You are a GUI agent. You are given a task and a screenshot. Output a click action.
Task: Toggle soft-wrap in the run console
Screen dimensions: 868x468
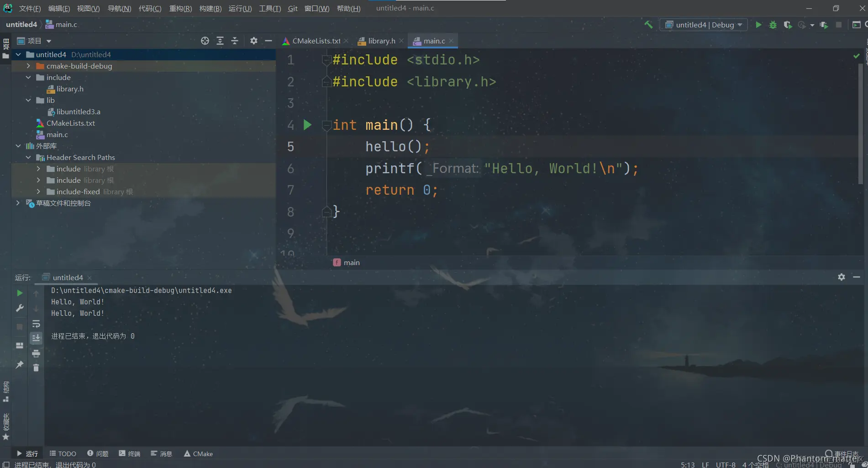point(36,324)
